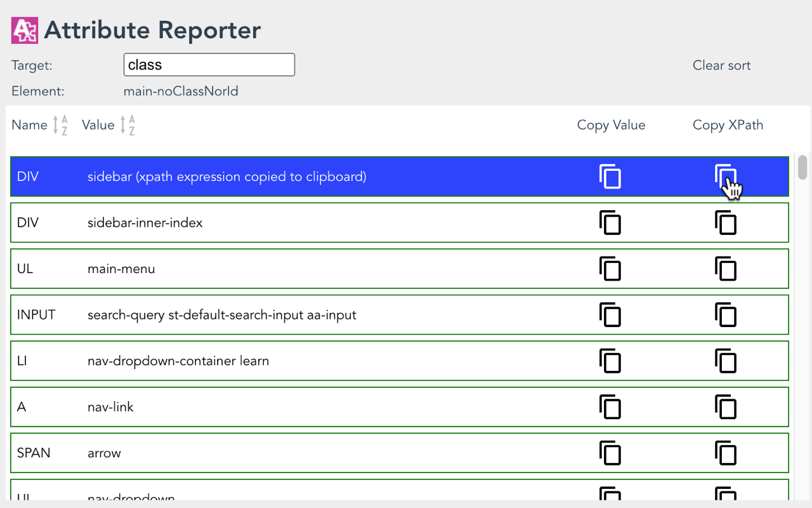This screenshot has height=508, width=812.
Task: Copy XPath for nav-dropdown-container learn row
Action: pyautogui.click(x=726, y=361)
